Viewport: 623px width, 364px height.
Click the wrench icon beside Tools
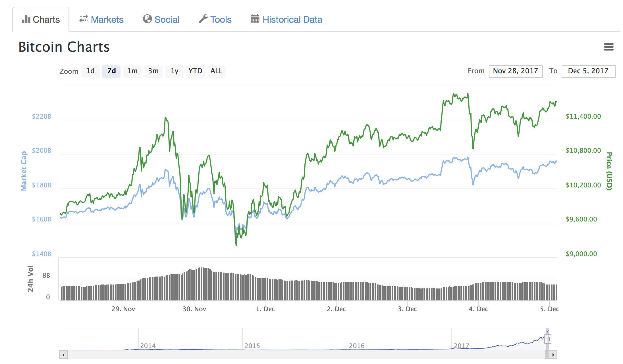[x=203, y=19]
